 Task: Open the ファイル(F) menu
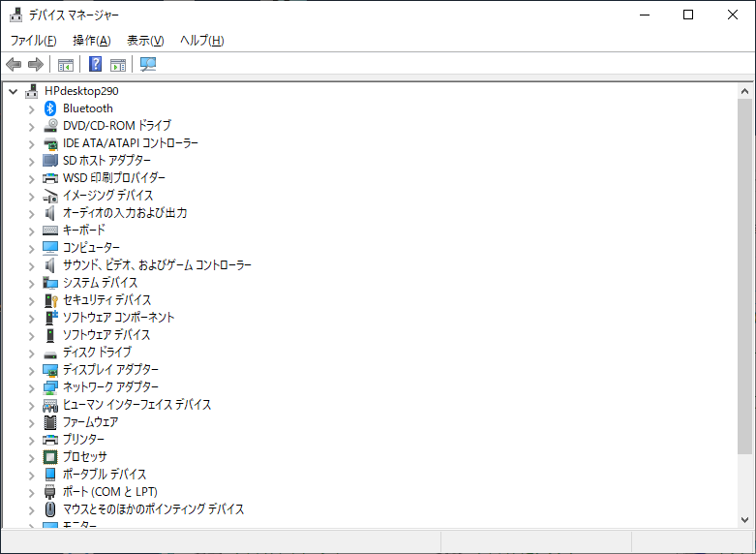click(x=33, y=41)
